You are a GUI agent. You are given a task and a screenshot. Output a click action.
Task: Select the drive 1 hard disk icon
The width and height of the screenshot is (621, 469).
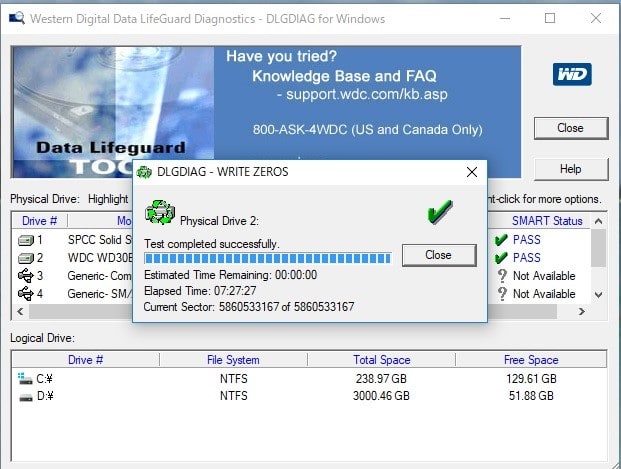[x=26, y=240]
